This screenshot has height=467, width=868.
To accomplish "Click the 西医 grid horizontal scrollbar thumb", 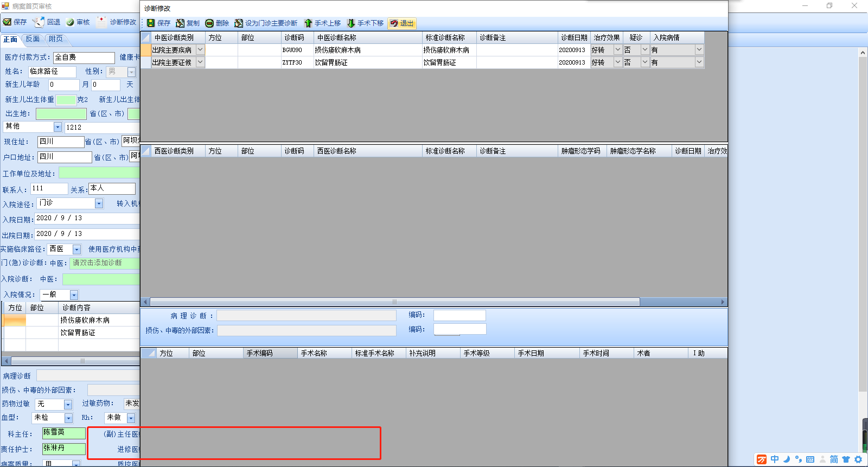I will pos(395,302).
